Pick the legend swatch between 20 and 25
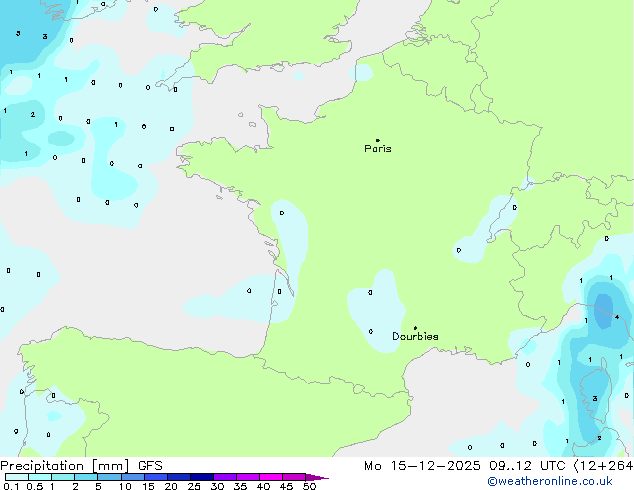634x490 pixels. click(x=179, y=477)
